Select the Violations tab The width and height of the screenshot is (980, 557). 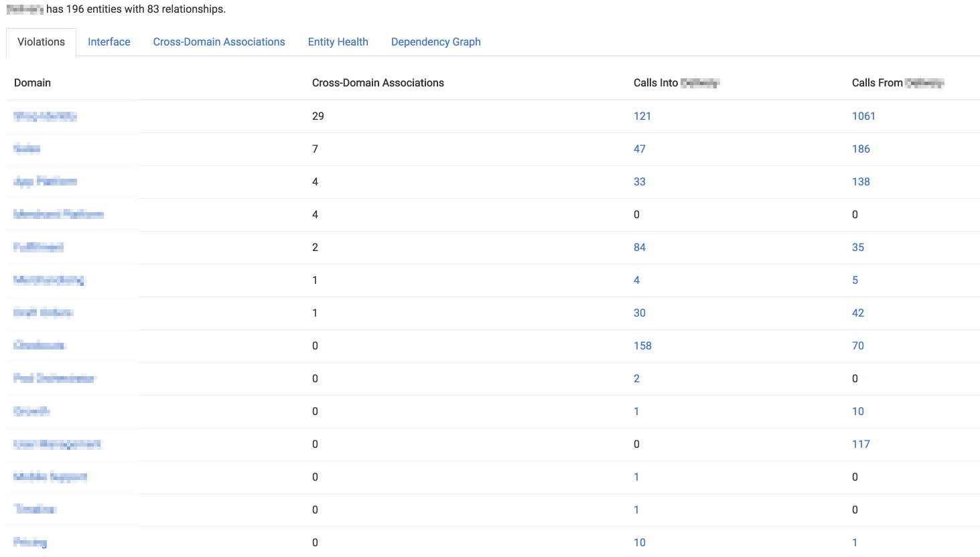click(x=41, y=42)
